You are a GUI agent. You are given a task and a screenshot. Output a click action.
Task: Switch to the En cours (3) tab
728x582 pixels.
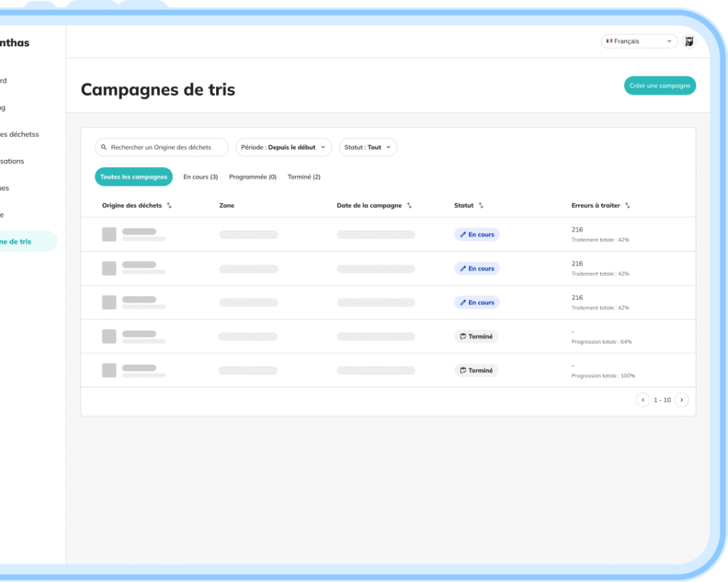click(x=200, y=177)
